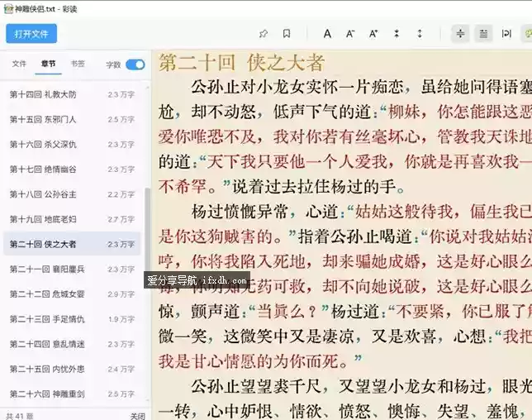Increase font size with the A+ icon
Viewport: 532px width, 420px height.
point(373,34)
